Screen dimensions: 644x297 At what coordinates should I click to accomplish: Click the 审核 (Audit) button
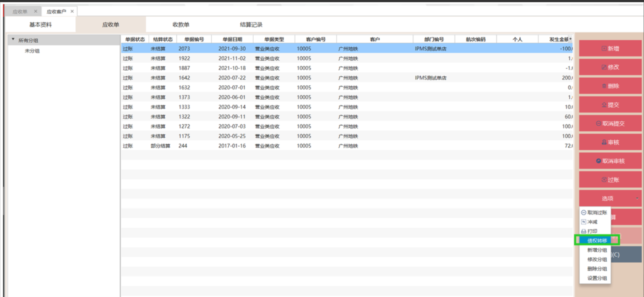[x=610, y=142]
